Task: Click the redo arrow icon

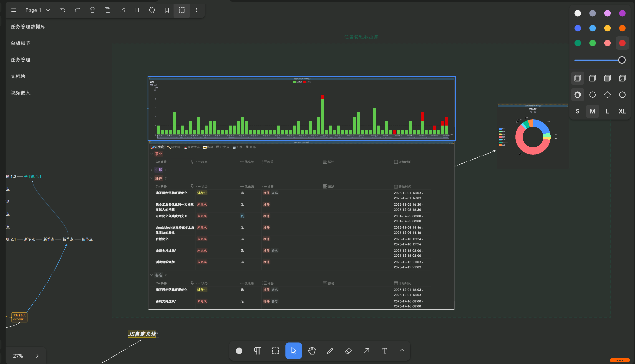Action: pyautogui.click(x=78, y=10)
